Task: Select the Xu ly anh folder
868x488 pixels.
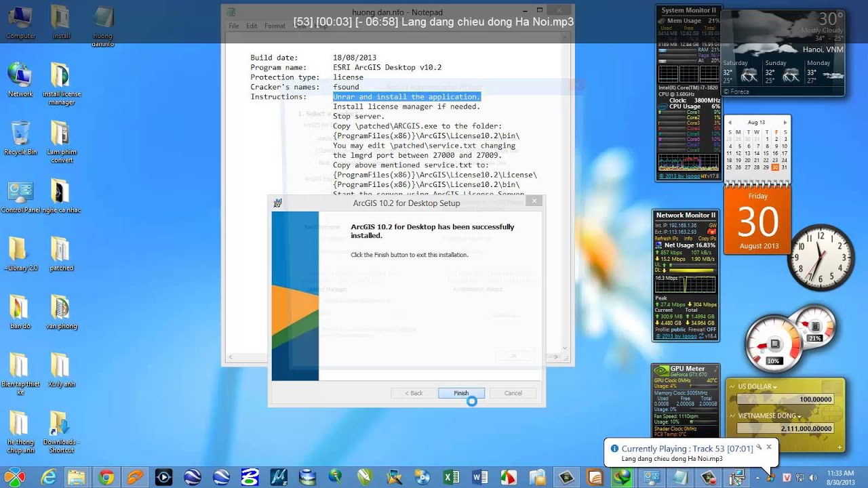Action: [x=61, y=371]
